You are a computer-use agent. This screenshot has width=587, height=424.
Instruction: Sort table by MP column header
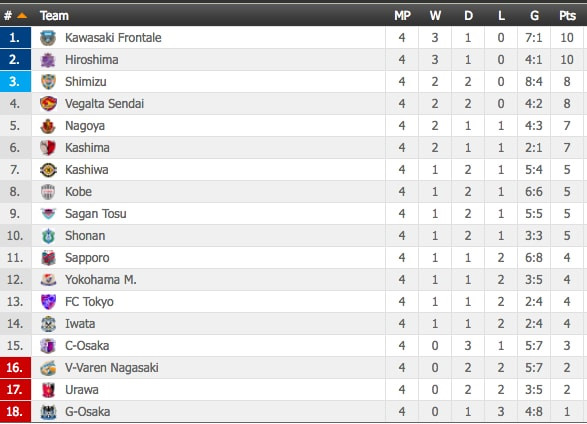pyautogui.click(x=402, y=16)
